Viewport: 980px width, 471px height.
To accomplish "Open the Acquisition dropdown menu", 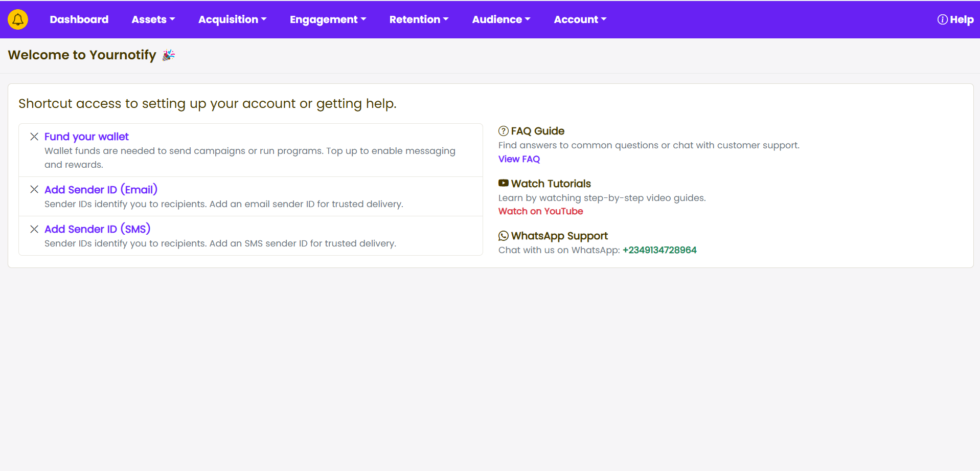I will coord(232,19).
